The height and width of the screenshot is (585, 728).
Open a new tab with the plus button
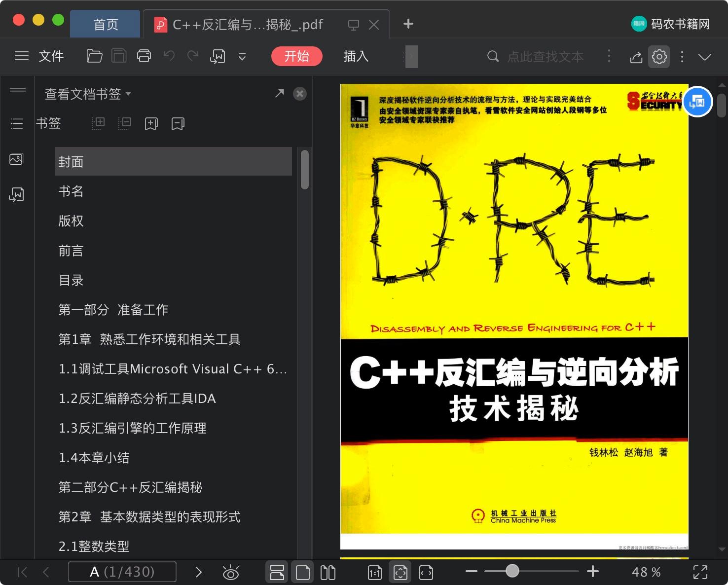tap(408, 24)
